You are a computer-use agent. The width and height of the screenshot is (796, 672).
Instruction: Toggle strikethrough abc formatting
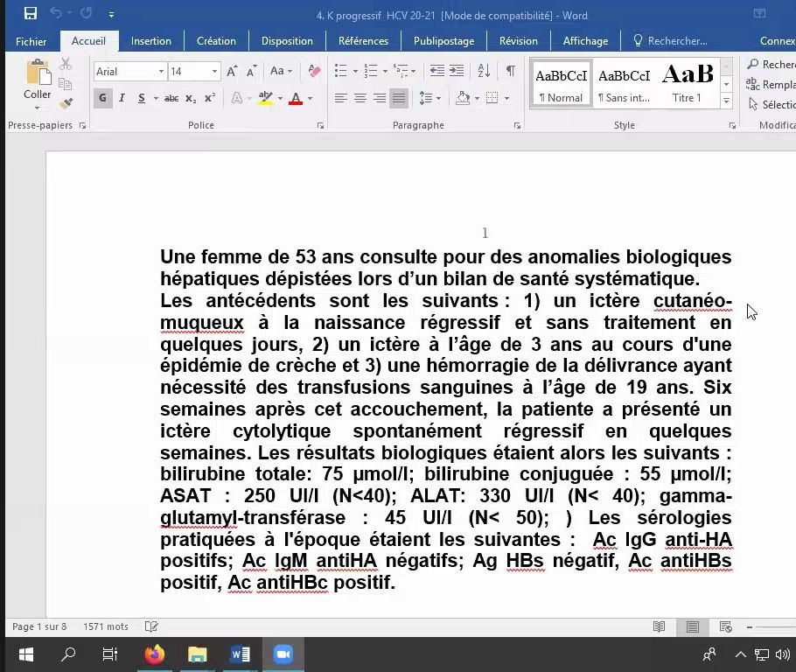[x=171, y=98]
